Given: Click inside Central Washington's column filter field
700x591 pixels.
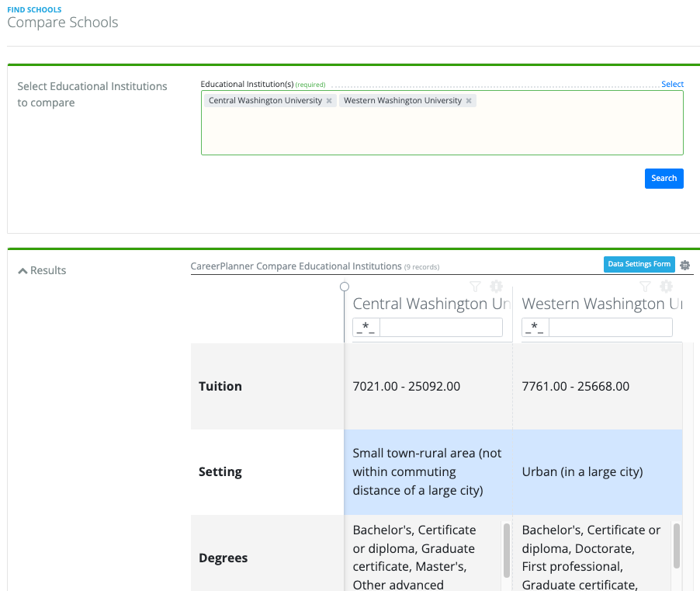Looking at the screenshot, I should pyautogui.click(x=440, y=327).
